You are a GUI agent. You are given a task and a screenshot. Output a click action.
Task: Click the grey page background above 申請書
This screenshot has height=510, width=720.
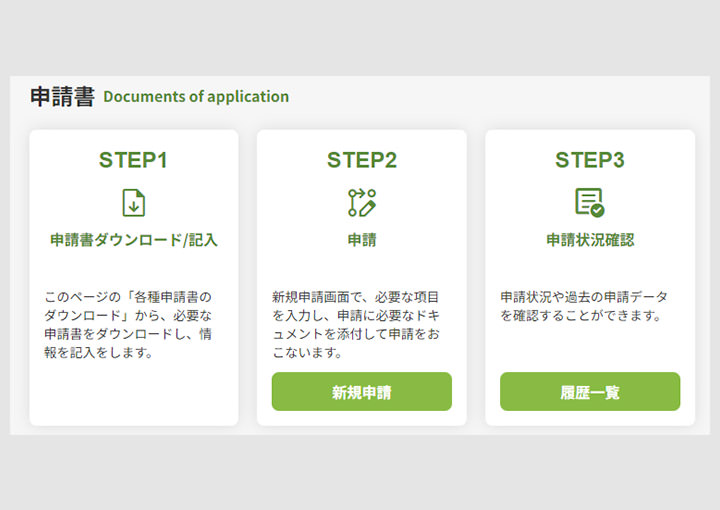[360, 40]
